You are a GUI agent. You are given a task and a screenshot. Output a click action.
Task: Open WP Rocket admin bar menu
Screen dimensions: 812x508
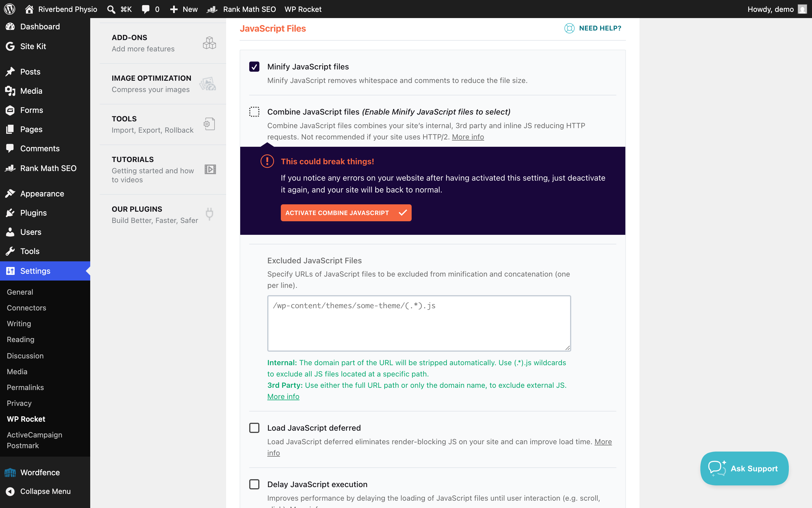coord(303,9)
